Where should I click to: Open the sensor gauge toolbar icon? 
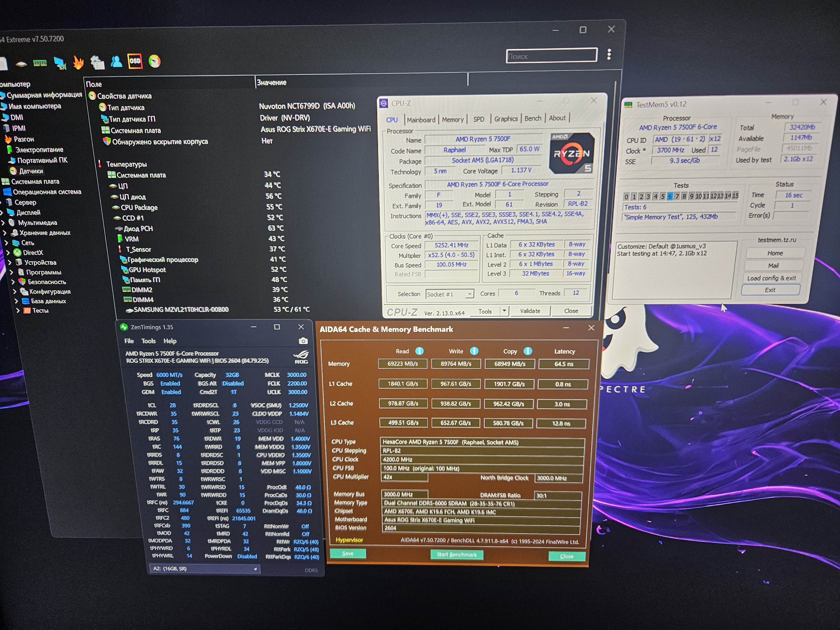155,61
